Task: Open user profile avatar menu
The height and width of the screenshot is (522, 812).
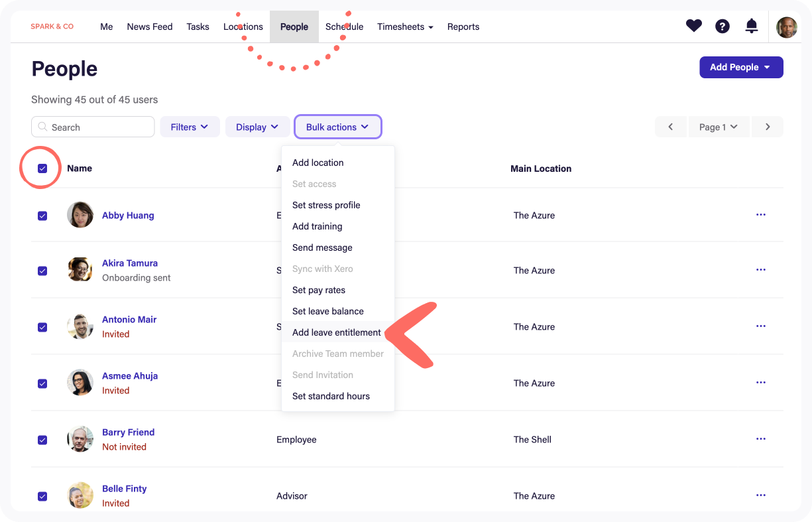Action: click(x=787, y=27)
